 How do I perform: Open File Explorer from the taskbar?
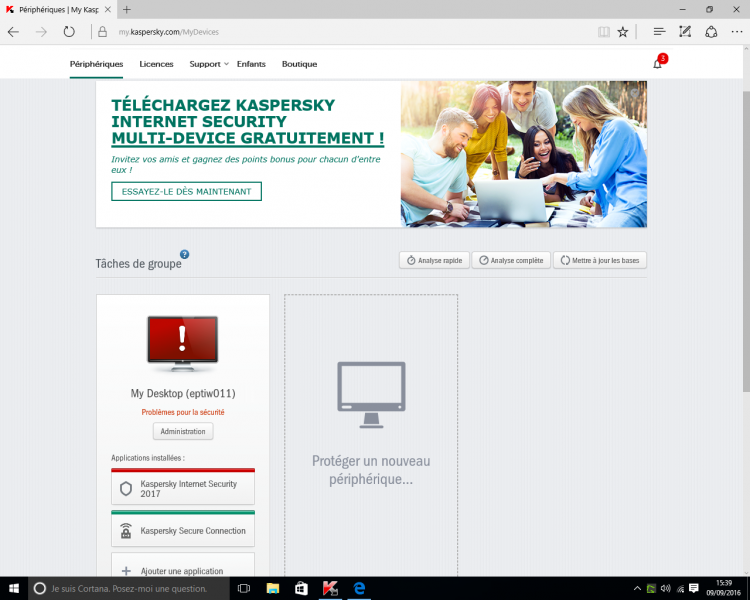[x=273, y=588]
